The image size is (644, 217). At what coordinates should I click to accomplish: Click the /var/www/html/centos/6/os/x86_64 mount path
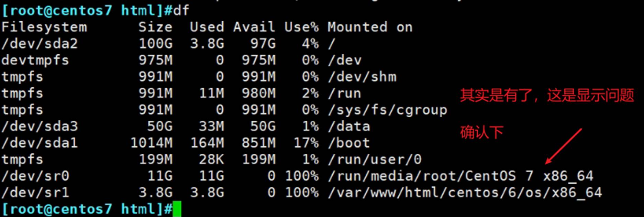click(465, 192)
